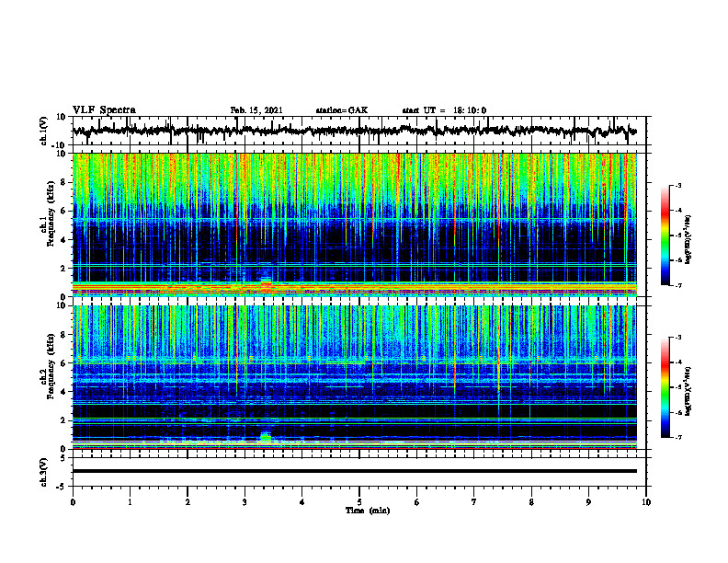Click the "5" tick on the Time axis
Viewport: 728px width, 563px height.
click(x=359, y=502)
